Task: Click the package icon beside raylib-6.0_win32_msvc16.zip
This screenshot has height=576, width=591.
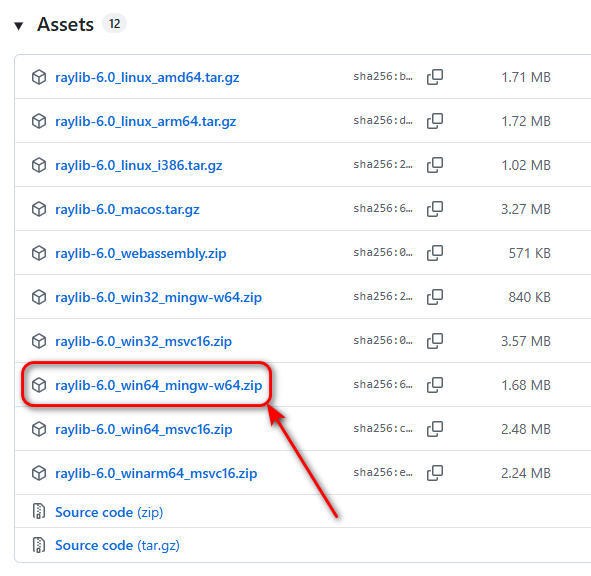Action: [39, 341]
